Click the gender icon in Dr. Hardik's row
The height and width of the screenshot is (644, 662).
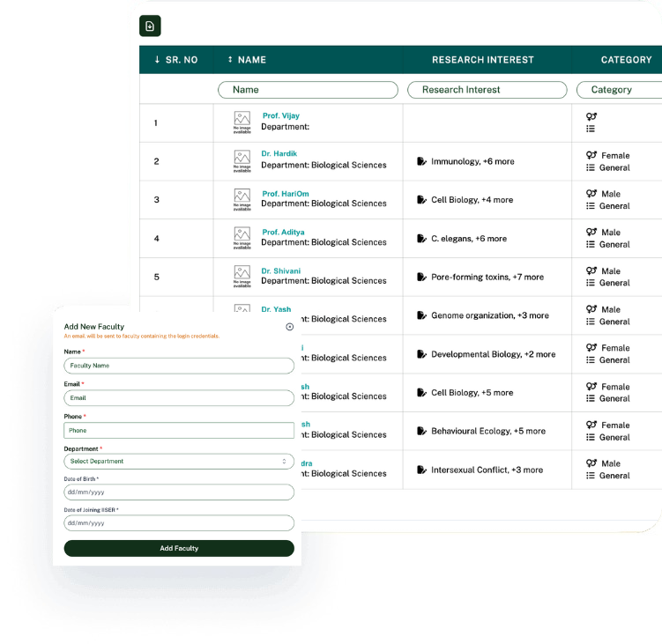coord(591,155)
